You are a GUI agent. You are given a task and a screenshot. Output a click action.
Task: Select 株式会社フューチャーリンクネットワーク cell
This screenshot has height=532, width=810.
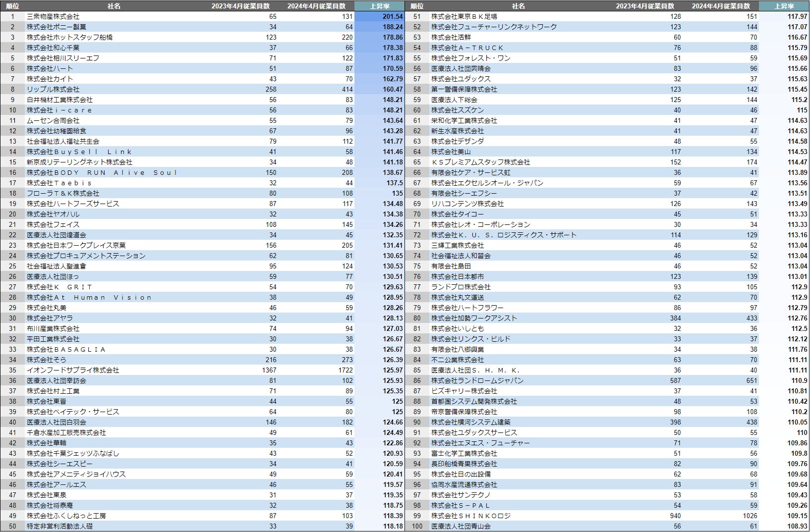click(x=519, y=27)
